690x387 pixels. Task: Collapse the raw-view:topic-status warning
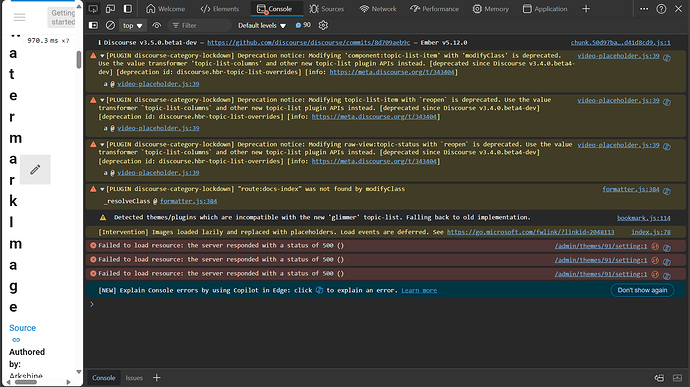click(x=102, y=145)
